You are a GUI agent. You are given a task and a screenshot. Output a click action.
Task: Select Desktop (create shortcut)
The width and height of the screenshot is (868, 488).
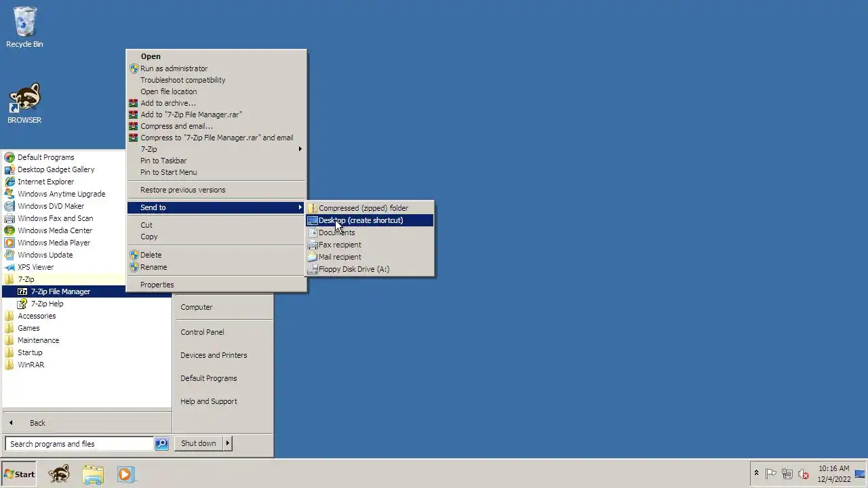pos(370,220)
